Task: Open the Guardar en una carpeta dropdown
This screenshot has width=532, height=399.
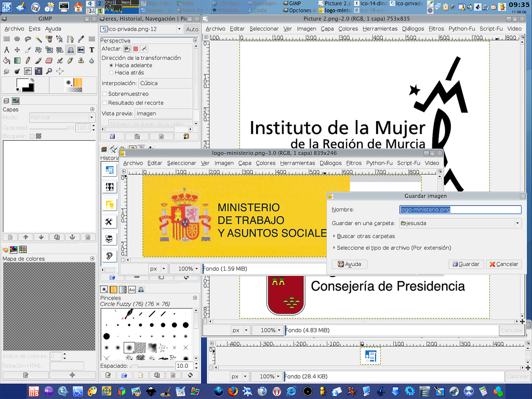Action: (x=460, y=223)
